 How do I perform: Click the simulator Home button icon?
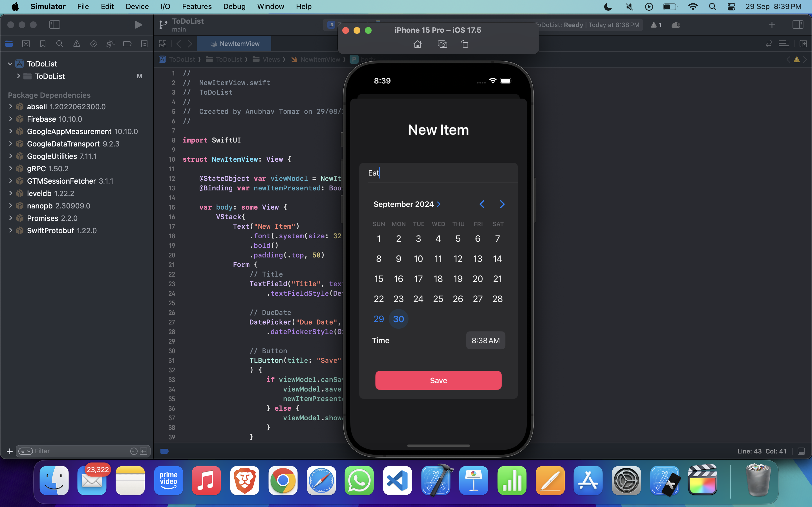pyautogui.click(x=417, y=44)
